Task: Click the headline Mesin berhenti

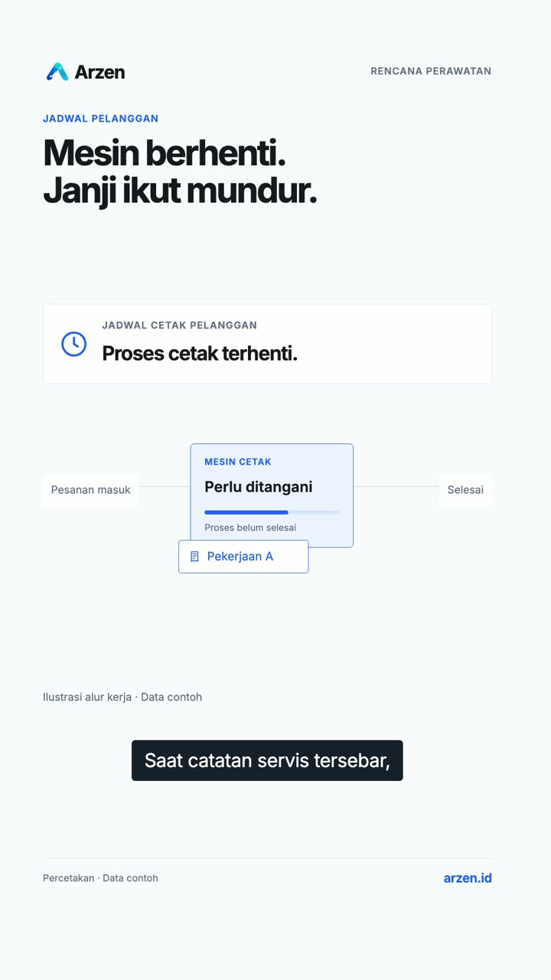Action: tap(165, 152)
